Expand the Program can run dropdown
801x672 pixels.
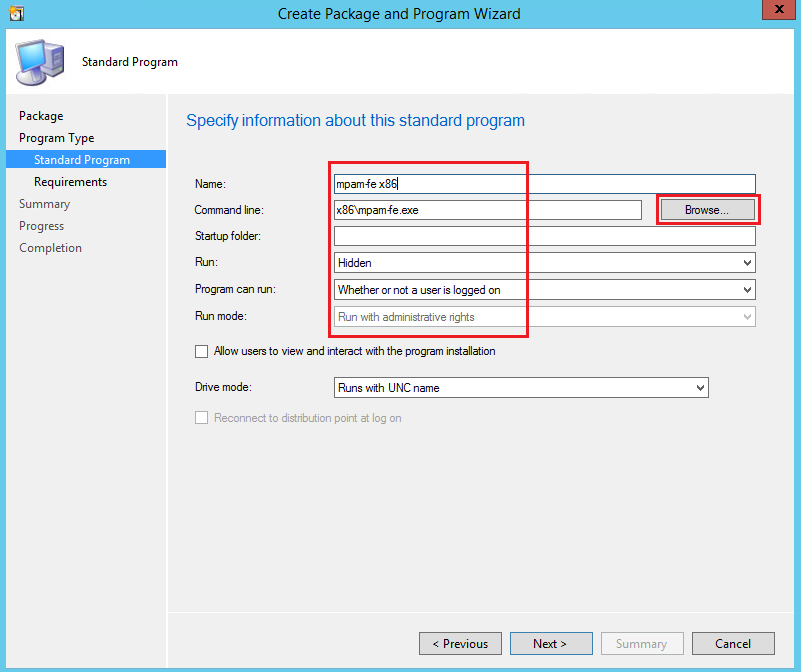[544, 290]
